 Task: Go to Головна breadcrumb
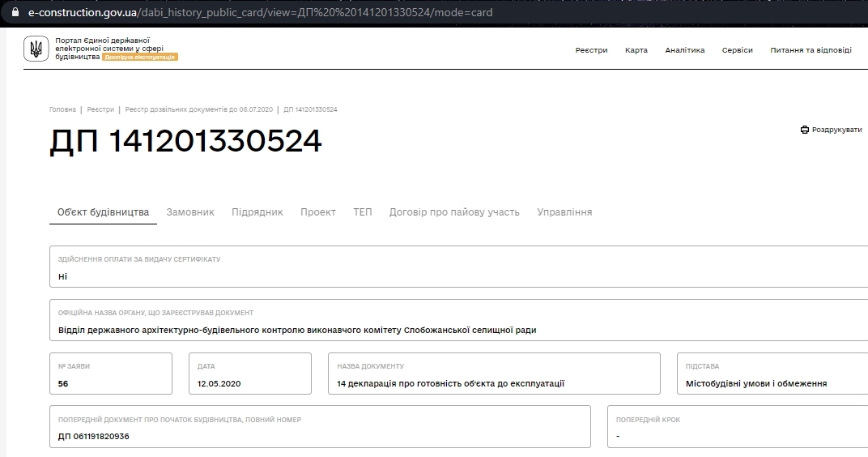click(x=62, y=109)
